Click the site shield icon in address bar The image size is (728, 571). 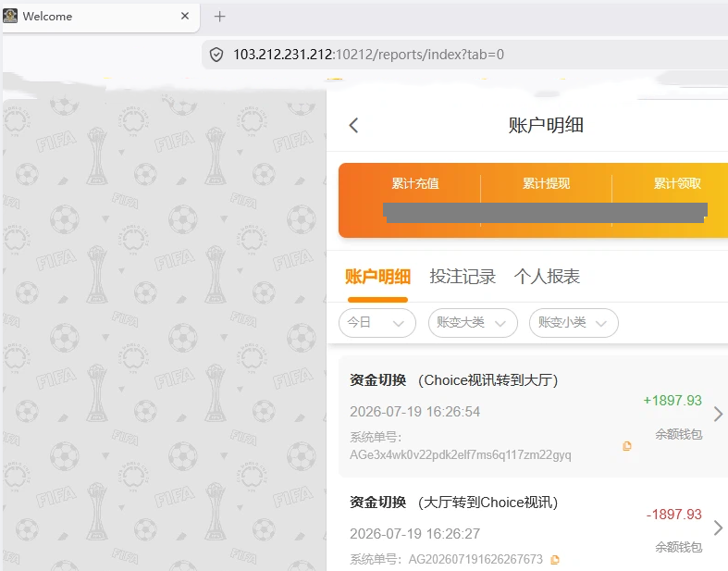pos(216,55)
